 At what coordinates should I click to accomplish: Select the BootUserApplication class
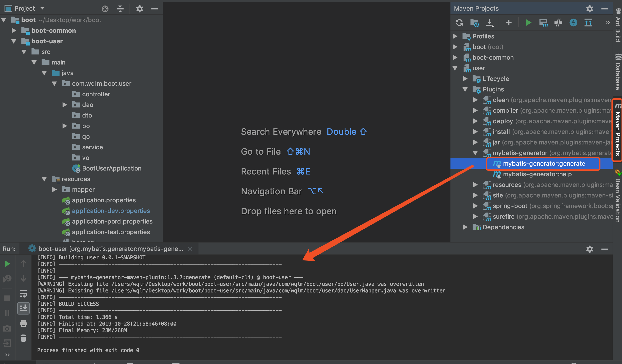[x=111, y=169]
